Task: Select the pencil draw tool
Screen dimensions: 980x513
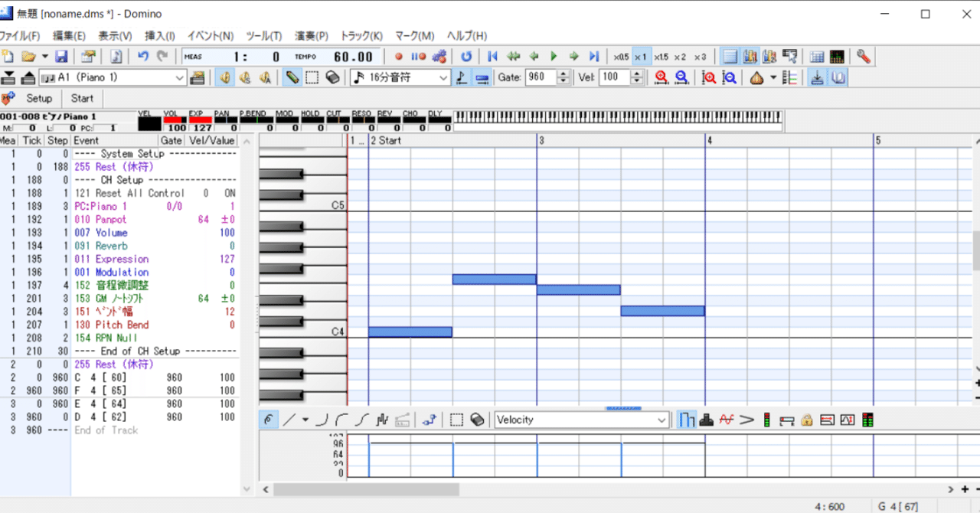Action: point(292,77)
